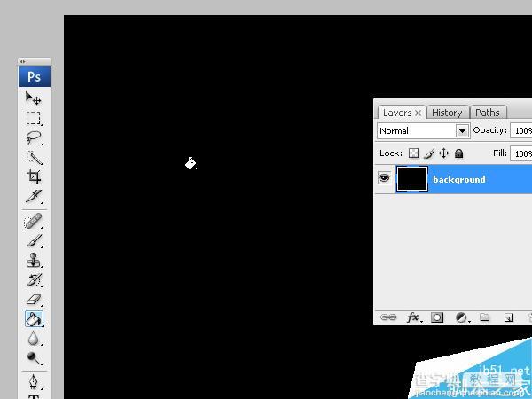The image size is (532, 399).
Task: Click the Paint Bucket tool
Action: pyautogui.click(x=34, y=319)
